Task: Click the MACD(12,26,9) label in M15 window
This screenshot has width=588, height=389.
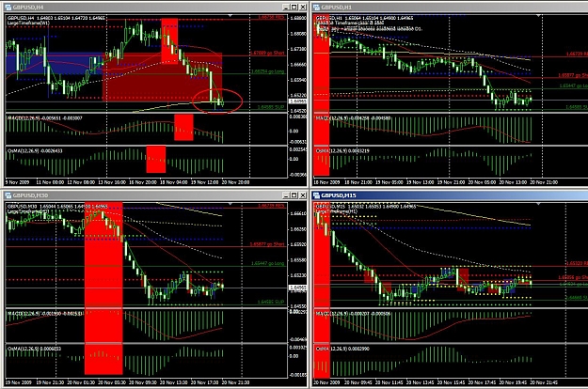Action: pyautogui.click(x=353, y=314)
